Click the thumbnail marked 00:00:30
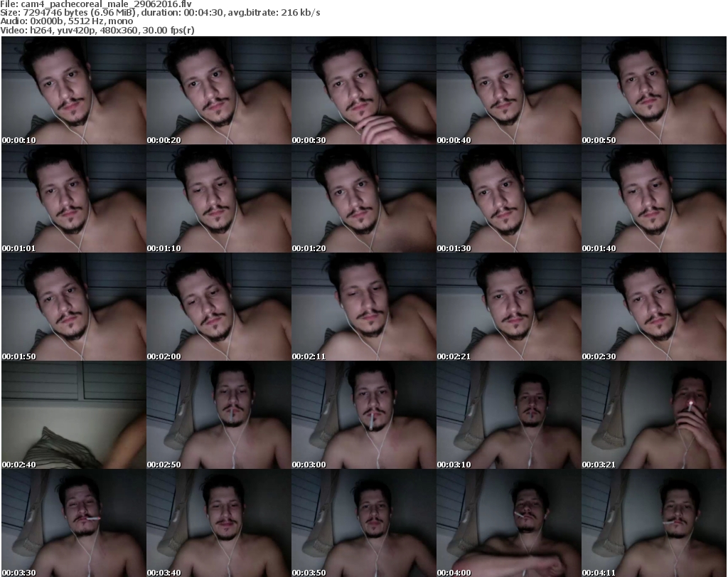The width and height of the screenshot is (728, 577). click(363, 90)
